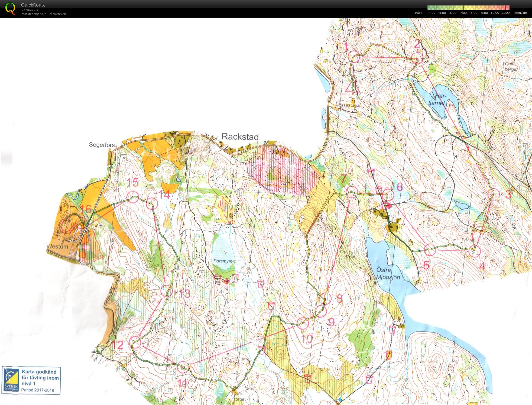
Task: Click the QuickRoute title text
Action: pyautogui.click(x=33, y=5)
